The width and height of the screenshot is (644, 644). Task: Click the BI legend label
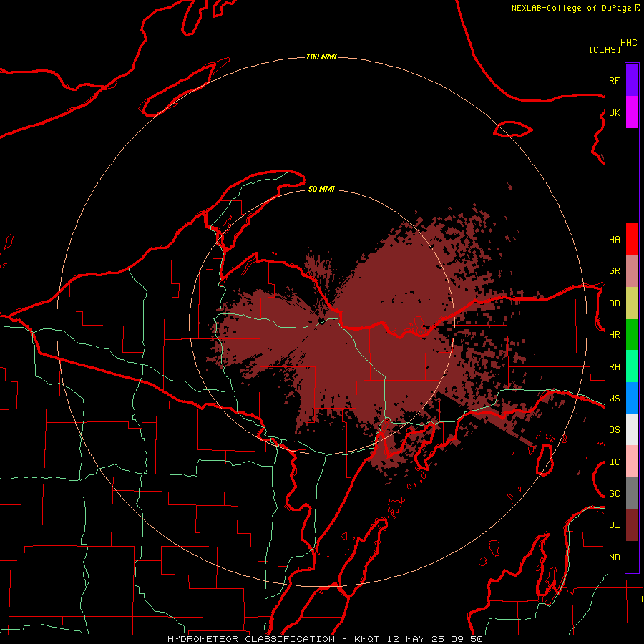[x=614, y=525]
